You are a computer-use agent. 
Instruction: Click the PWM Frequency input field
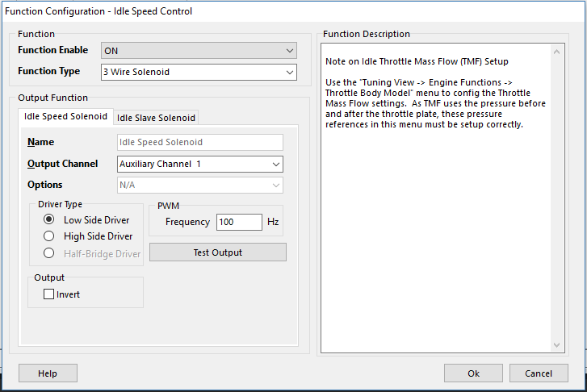click(x=239, y=222)
